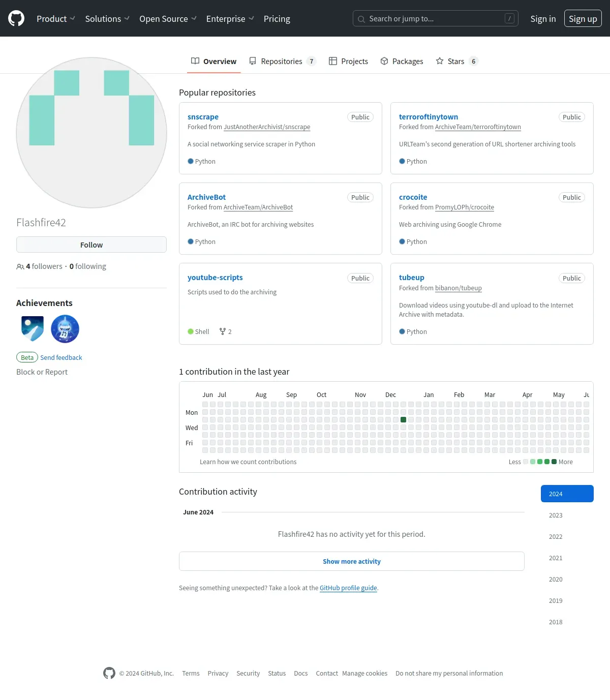
Task: Follow Flashfire42
Action: (91, 245)
